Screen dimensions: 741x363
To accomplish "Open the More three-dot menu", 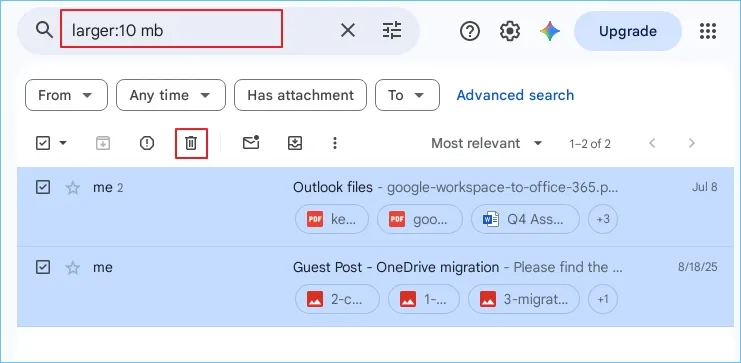I will [335, 143].
